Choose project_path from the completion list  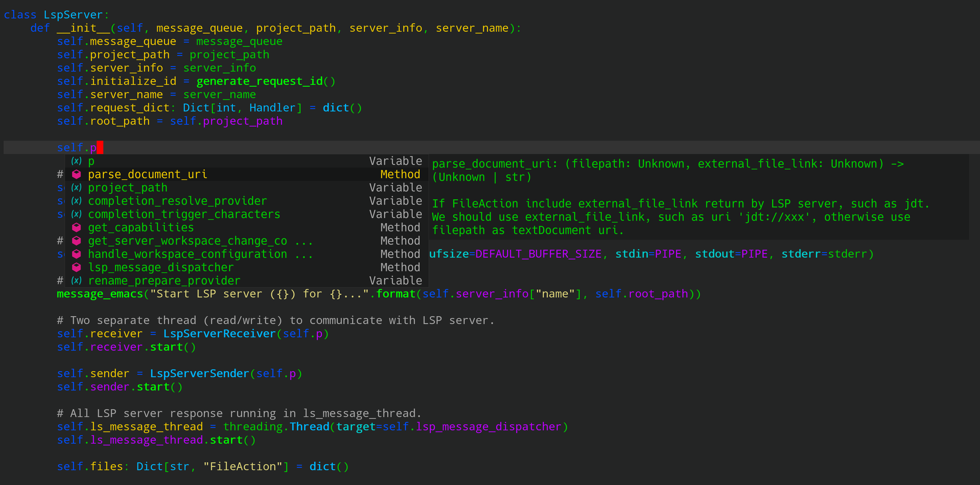click(x=127, y=188)
